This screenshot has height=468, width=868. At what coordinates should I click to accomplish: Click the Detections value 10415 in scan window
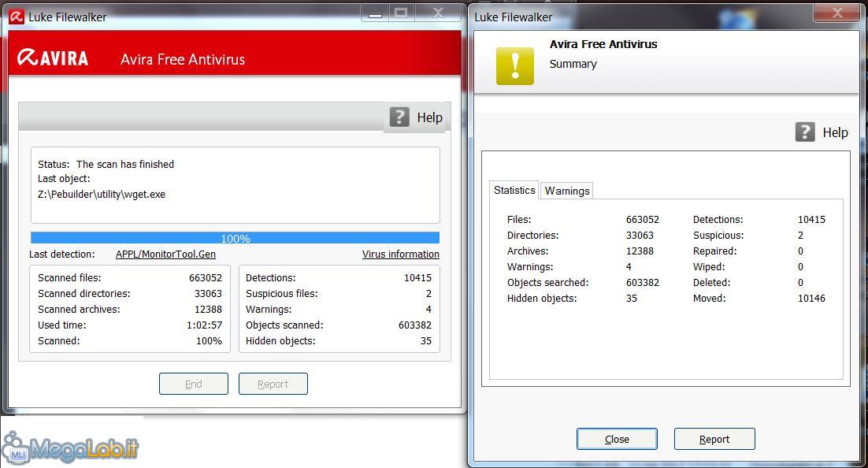click(417, 278)
